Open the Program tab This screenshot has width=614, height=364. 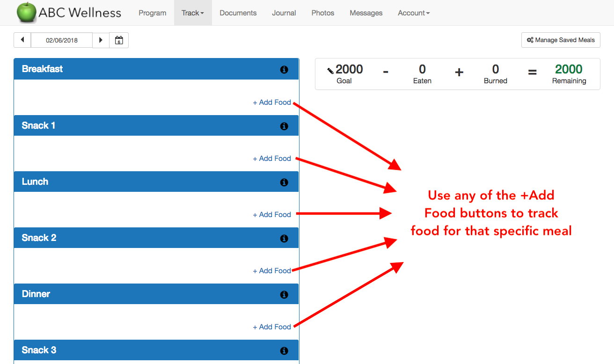click(x=152, y=13)
